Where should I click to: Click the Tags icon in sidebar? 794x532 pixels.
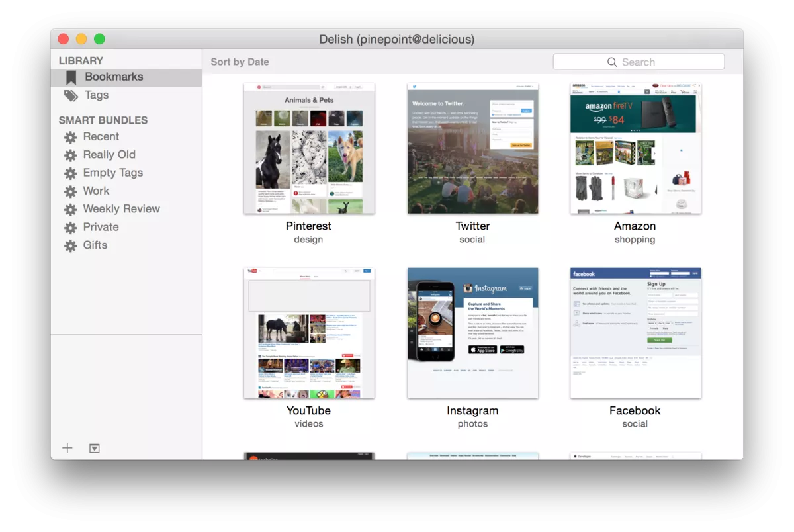pyautogui.click(x=71, y=96)
